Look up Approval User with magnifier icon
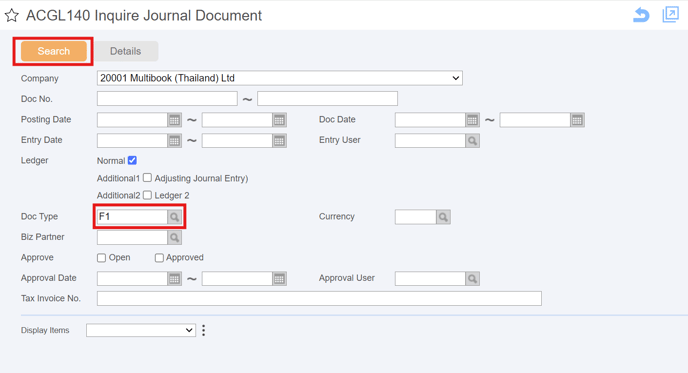The image size is (688, 373). pos(473,278)
